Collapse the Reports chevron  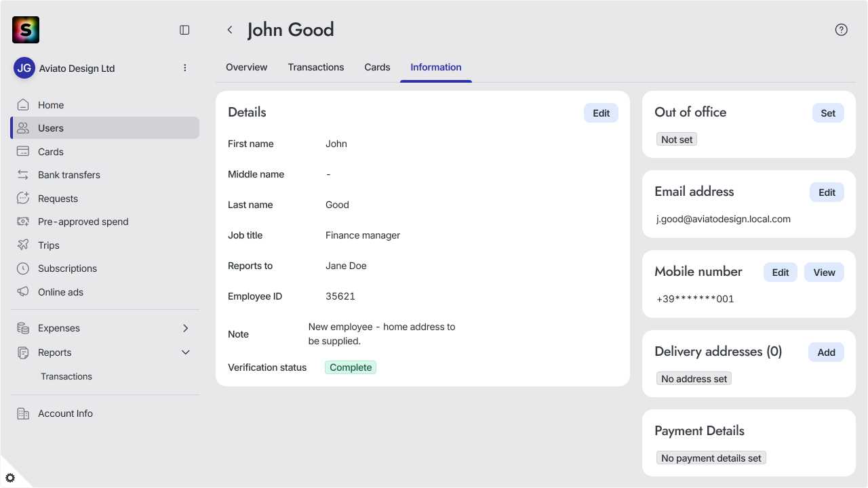186,352
